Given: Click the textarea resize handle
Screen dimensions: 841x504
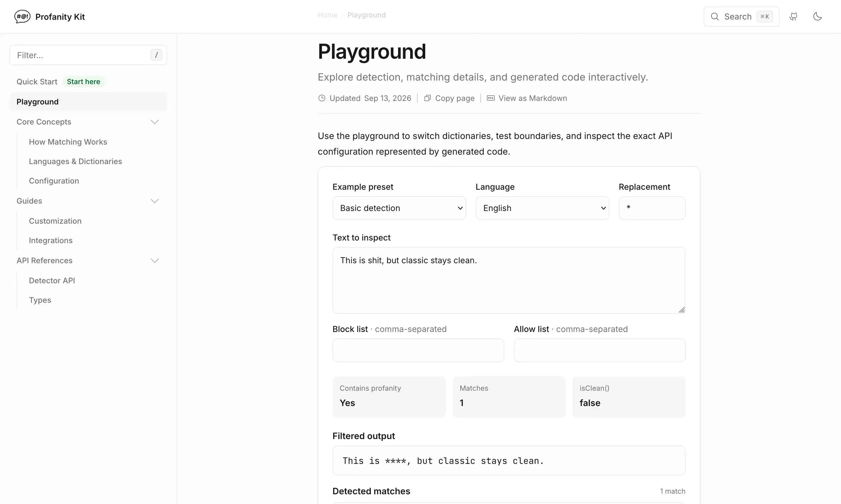Looking at the screenshot, I should tap(682, 310).
